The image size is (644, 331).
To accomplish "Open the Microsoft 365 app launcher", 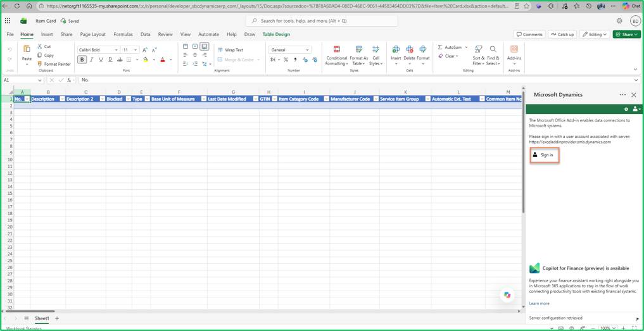I will (8, 21).
